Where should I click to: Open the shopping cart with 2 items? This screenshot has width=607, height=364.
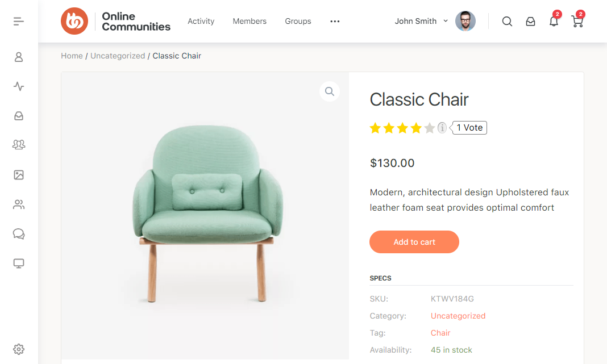coord(577,21)
